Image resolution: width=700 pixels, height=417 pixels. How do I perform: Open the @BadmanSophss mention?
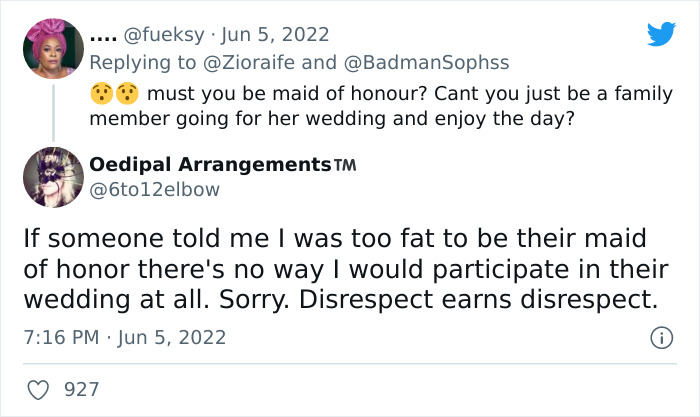(426, 62)
